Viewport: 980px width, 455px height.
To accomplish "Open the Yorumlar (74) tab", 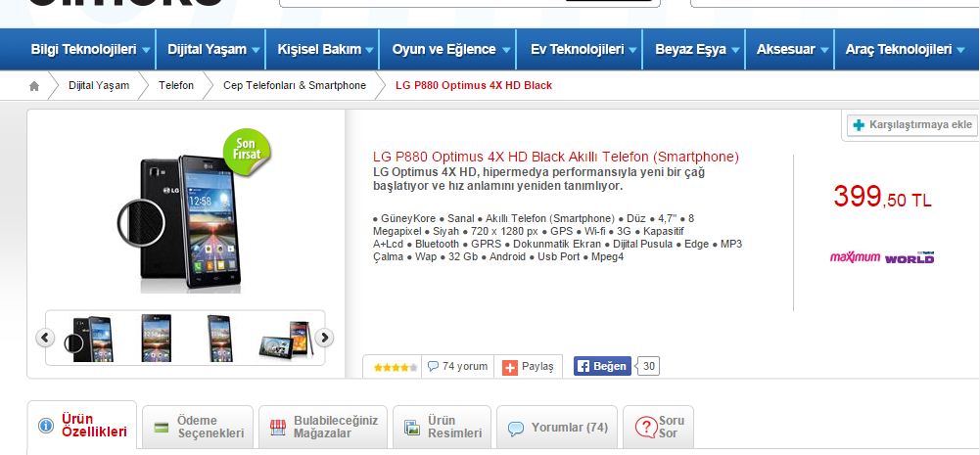I will click(x=557, y=428).
